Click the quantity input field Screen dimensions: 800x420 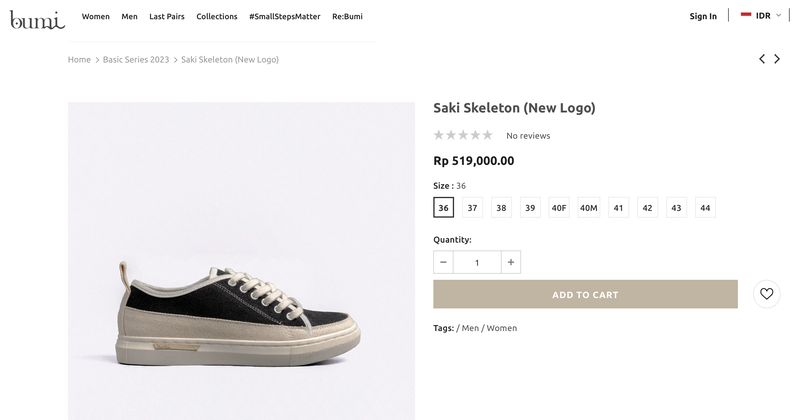477,262
